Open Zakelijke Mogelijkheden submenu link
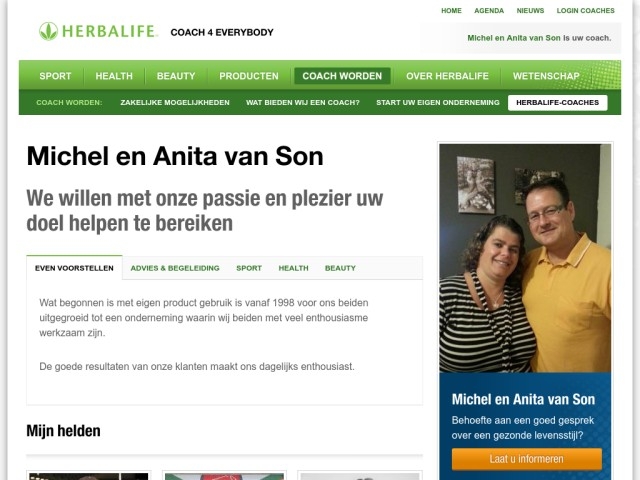 click(x=175, y=102)
